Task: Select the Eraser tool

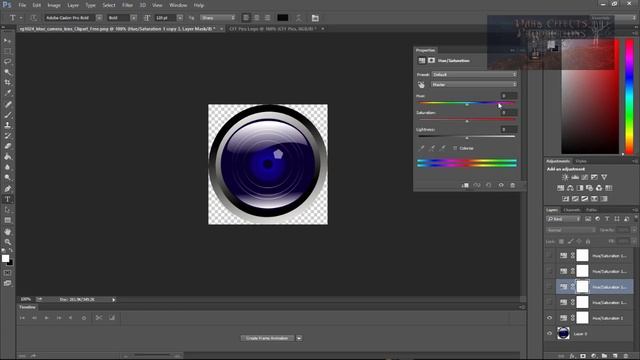Action: point(7,146)
